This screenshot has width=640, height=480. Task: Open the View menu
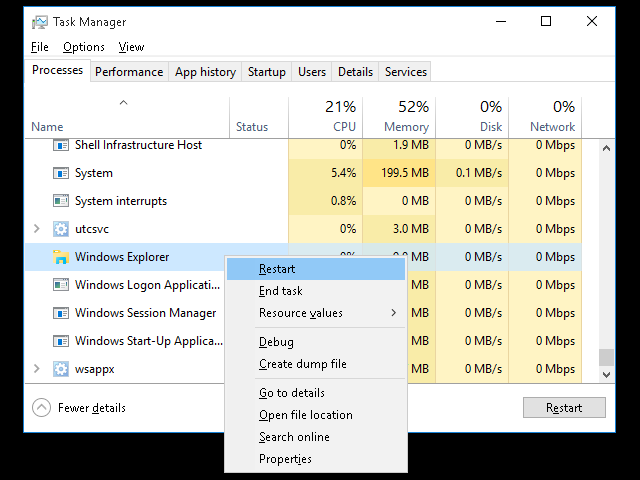131,47
